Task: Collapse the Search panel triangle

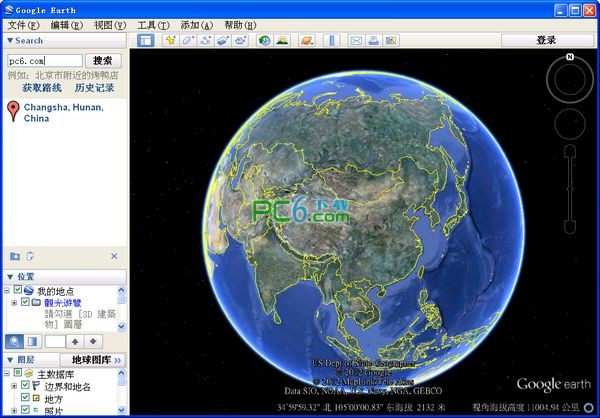Action: (x=10, y=40)
